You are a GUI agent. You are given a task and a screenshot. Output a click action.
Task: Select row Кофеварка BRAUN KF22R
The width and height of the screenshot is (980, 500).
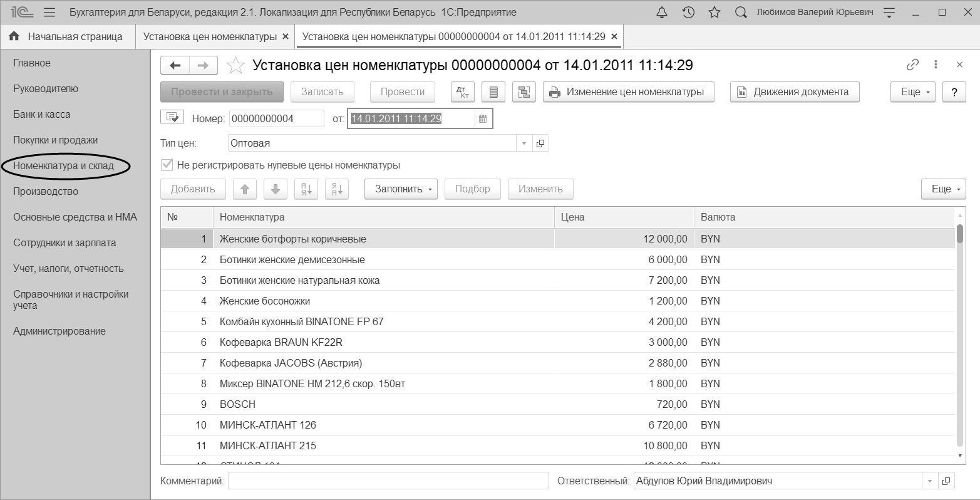pos(559,343)
